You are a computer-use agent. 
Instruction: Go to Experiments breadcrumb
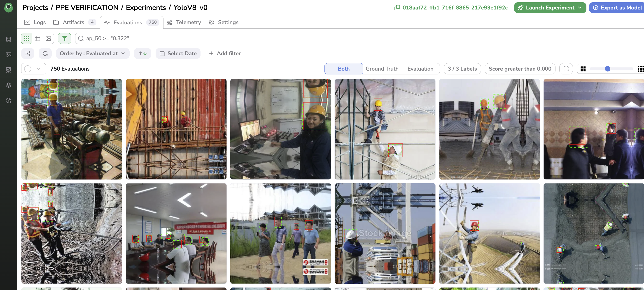coord(146,8)
